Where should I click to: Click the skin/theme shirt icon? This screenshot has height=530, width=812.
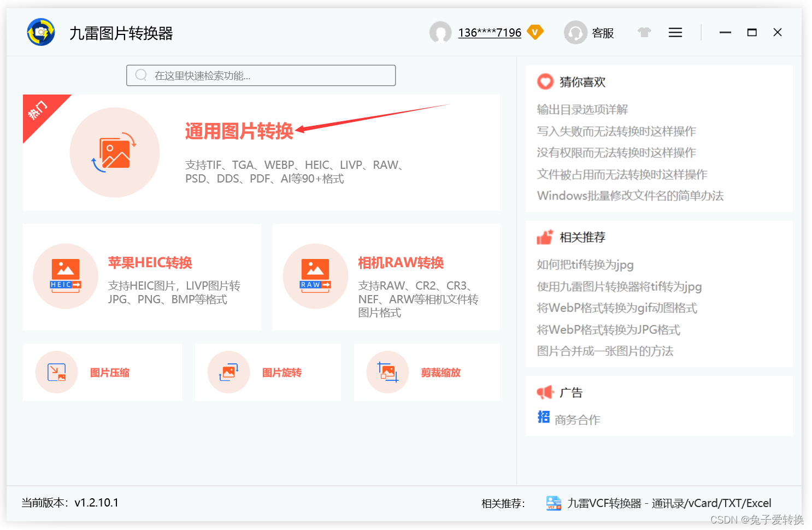pyautogui.click(x=644, y=33)
